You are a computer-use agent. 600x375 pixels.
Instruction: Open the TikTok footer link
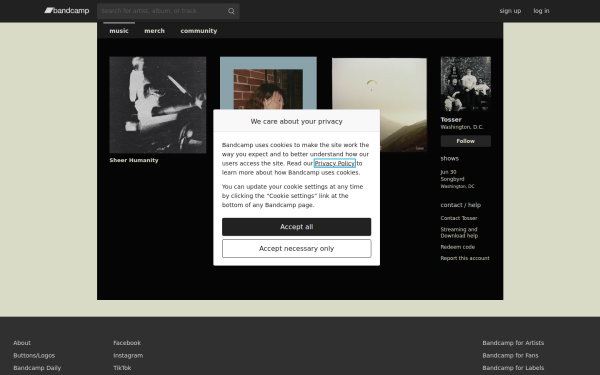(x=122, y=368)
